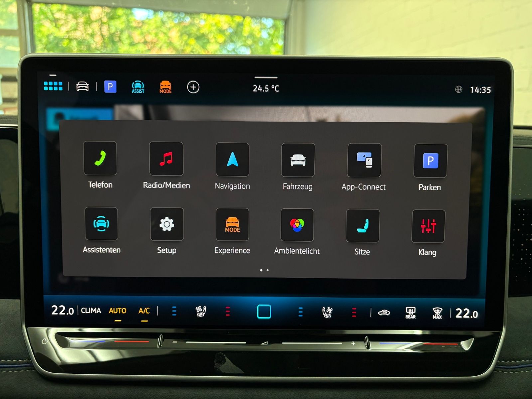This screenshot has width=532, height=399.
Task: Toggle MAX windshield defrost
Action: click(x=437, y=313)
